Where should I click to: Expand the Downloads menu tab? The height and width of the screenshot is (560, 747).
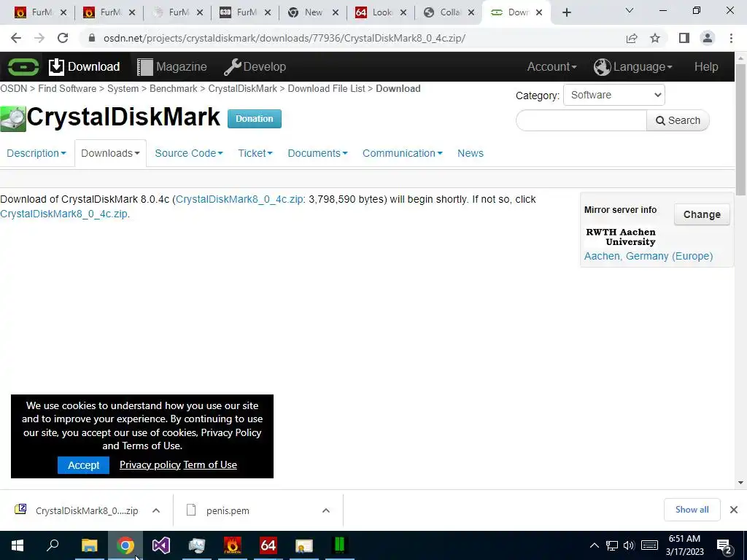pyautogui.click(x=110, y=153)
